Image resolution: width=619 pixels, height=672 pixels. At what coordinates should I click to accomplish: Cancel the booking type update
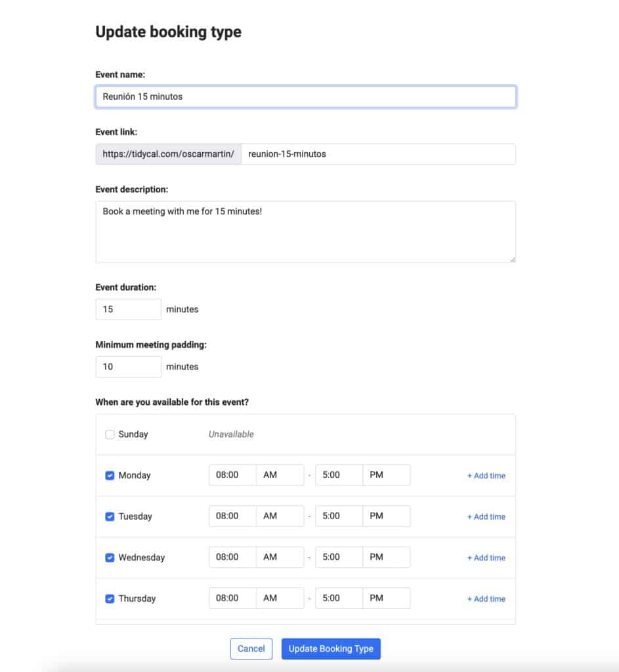click(251, 649)
